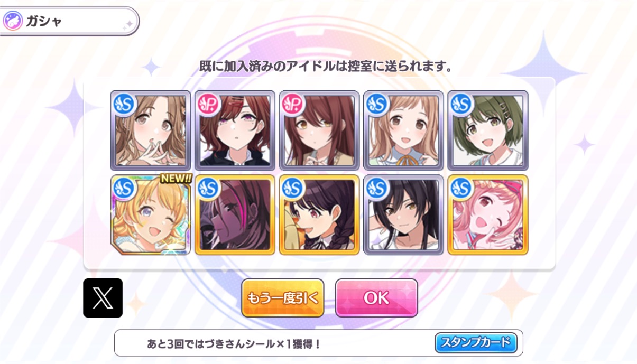
Task: Select the long black-haired idol in white
Action: click(x=403, y=215)
